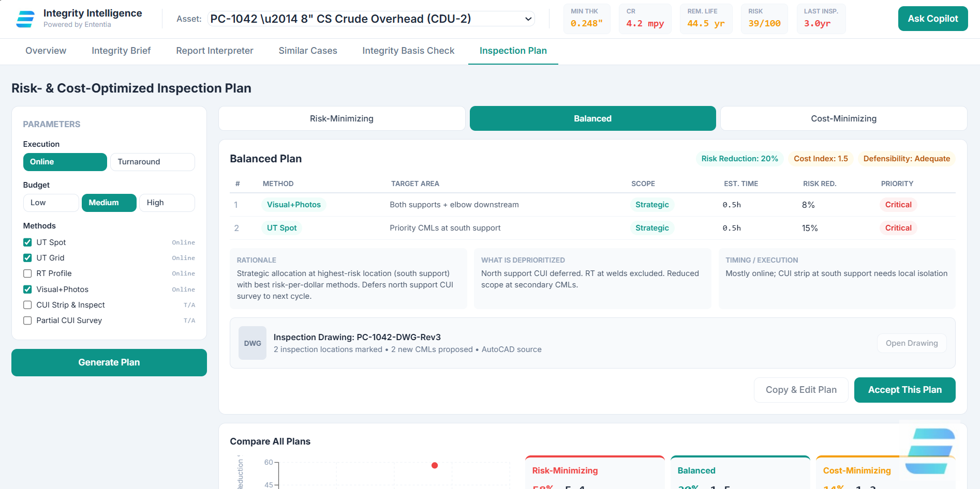
Task: Uncheck the Visual+Photos method checkbox
Action: (27, 289)
